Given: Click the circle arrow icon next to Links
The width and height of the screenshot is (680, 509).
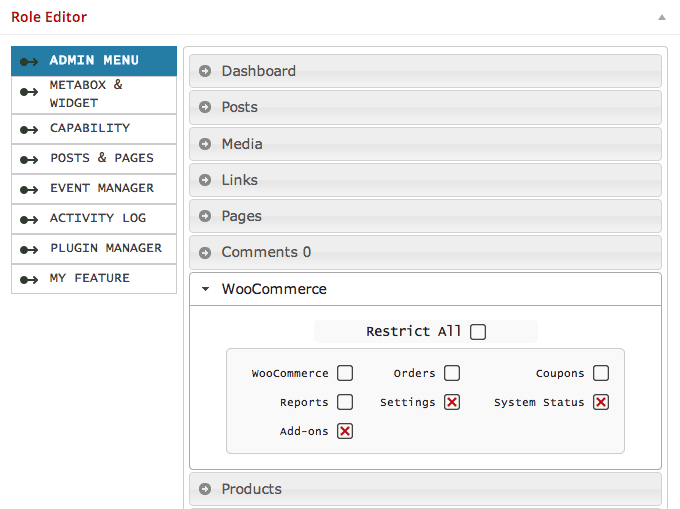Looking at the screenshot, I should click(x=205, y=180).
